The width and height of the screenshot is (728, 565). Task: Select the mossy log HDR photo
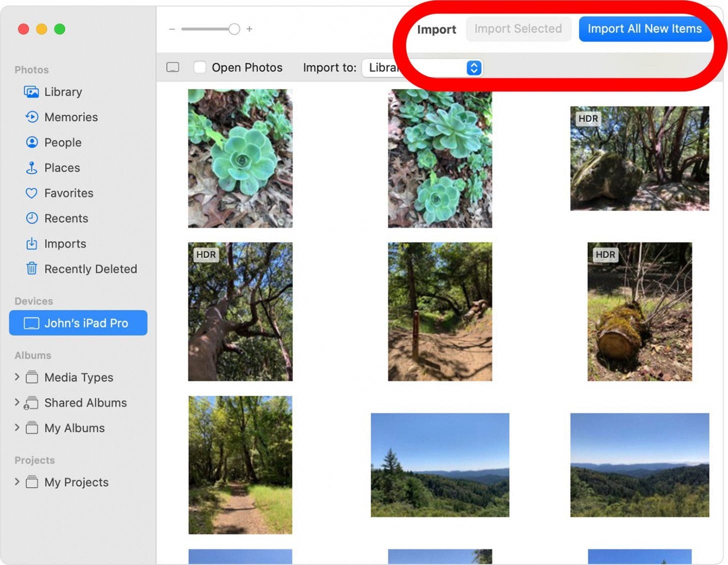coord(639,311)
